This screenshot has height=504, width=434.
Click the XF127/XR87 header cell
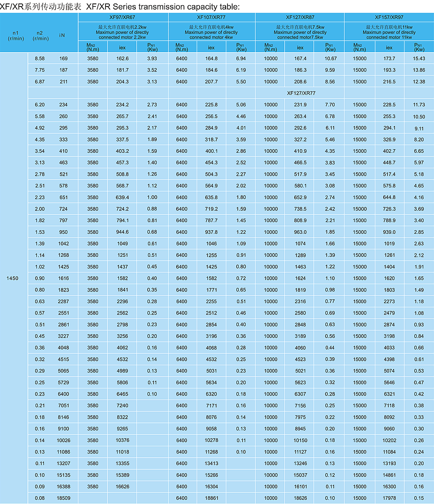(x=300, y=18)
